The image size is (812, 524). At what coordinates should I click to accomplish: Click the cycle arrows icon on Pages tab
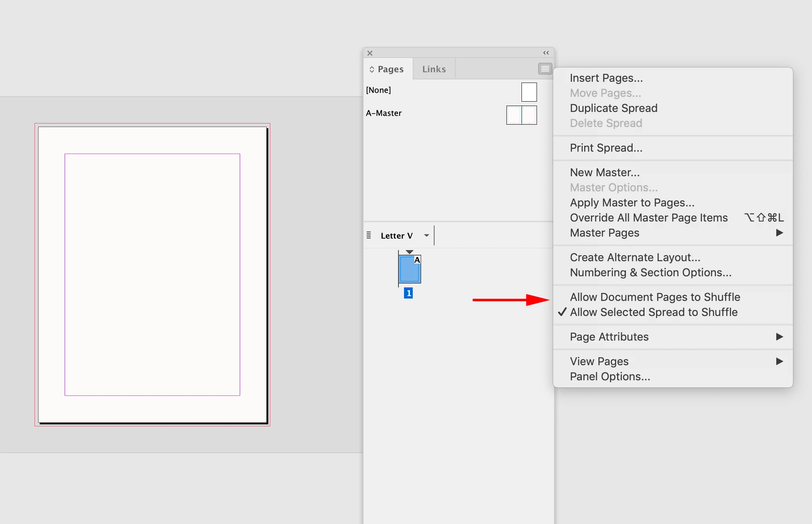372,69
